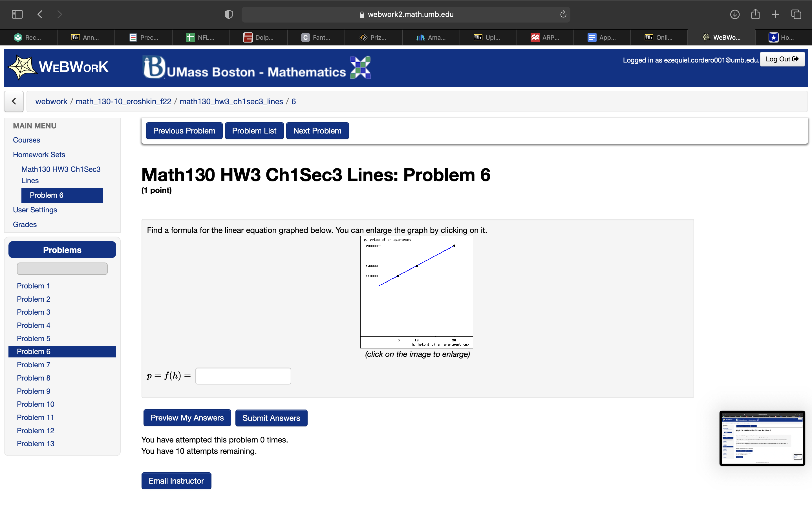Click Preview My Answers
The height and width of the screenshot is (507, 812).
click(x=187, y=417)
